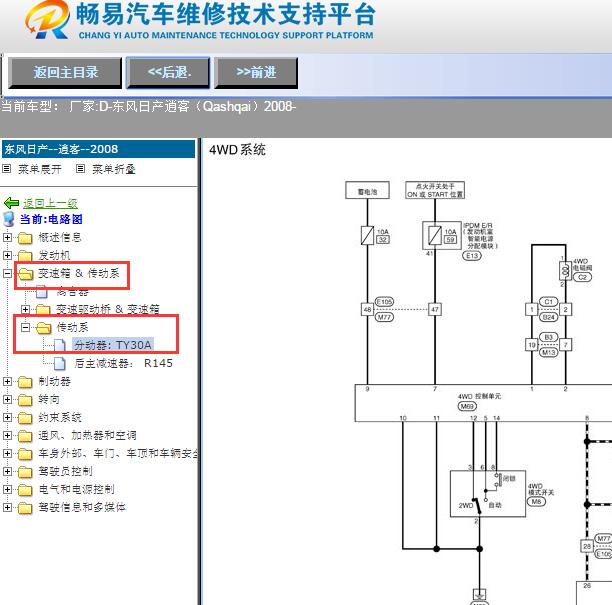Select the 传动系 folder label

73,327
